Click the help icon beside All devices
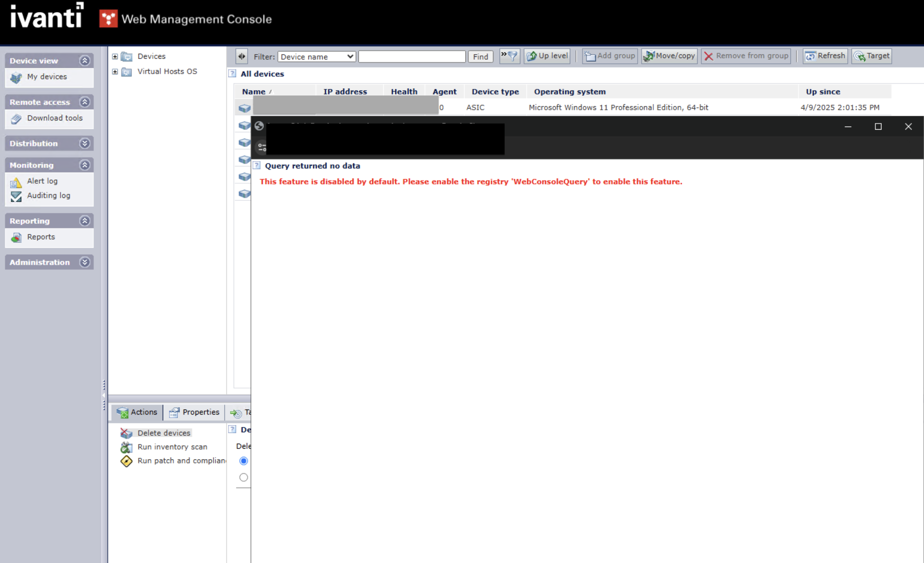 point(232,74)
